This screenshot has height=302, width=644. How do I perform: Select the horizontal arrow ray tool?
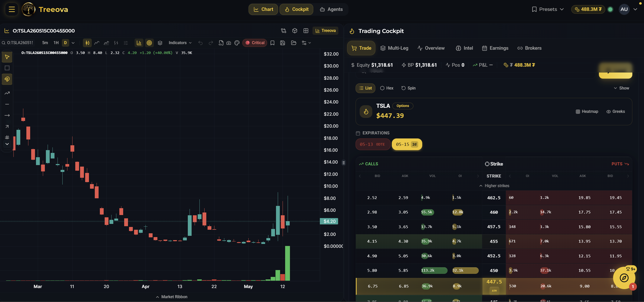7,115
